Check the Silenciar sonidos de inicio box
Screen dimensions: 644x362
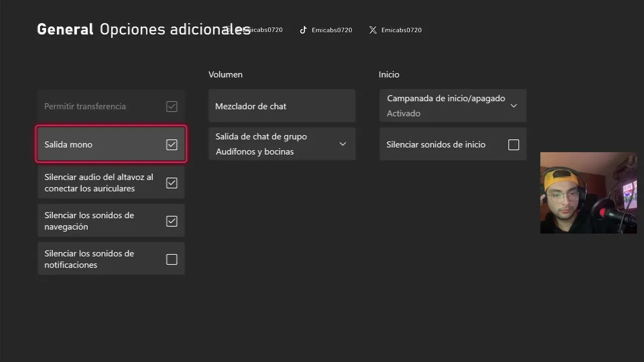(513, 145)
